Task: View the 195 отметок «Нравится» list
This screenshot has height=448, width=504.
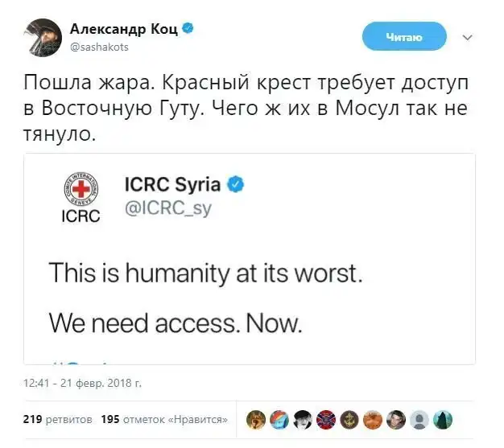Action: coord(164,419)
